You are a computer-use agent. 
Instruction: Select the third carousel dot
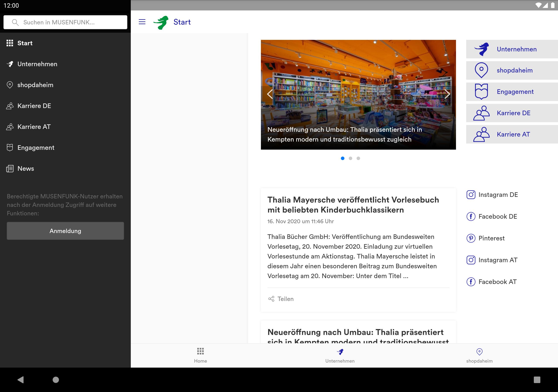coord(358,158)
